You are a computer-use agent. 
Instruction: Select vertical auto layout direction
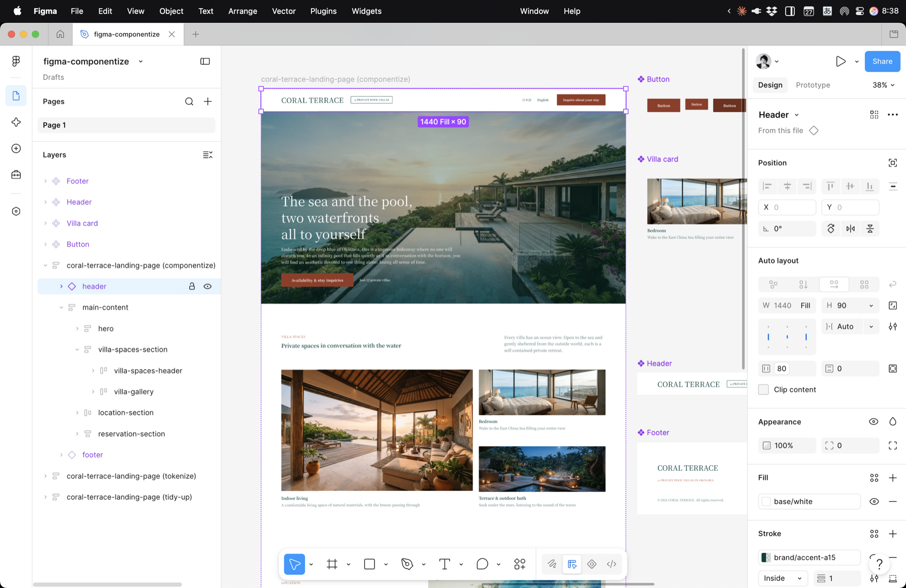pos(803,285)
